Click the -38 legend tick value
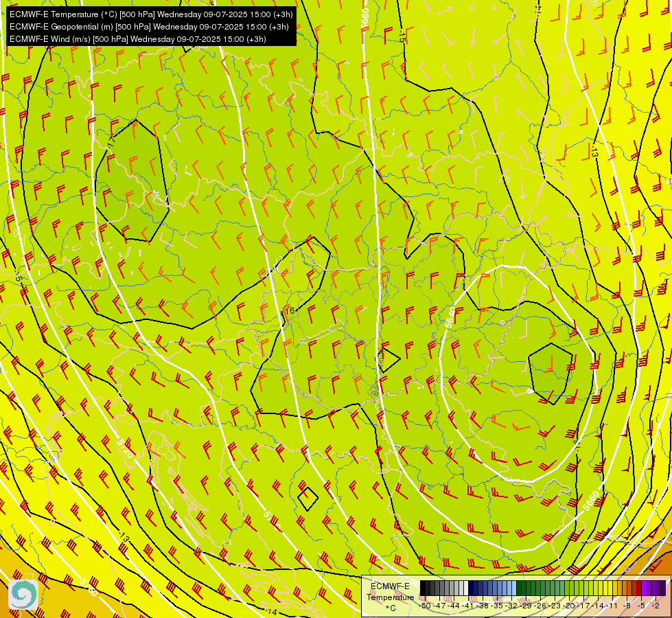 tap(483, 606)
